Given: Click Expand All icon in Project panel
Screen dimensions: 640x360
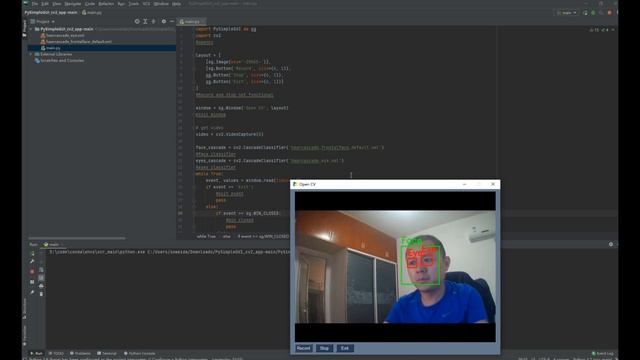Looking at the screenshot, I should pos(145,22).
